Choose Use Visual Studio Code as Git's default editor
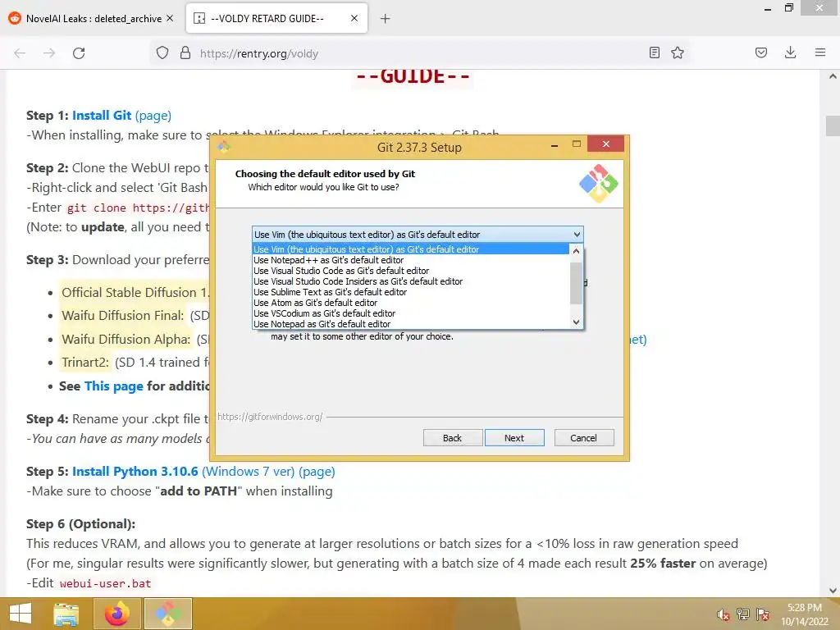840x630 pixels. pyautogui.click(x=410, y=271)
